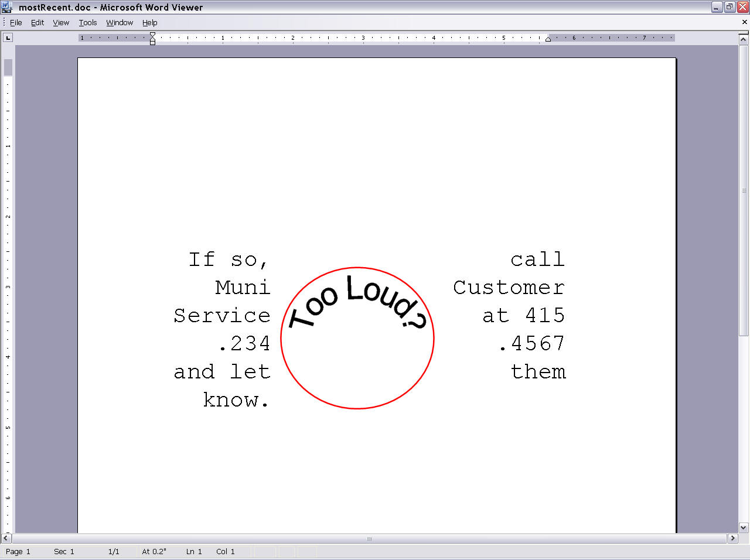This screenshot has height=560, width=750.
Task: Click the horizontal scrollbar thumb
Action: [369, 538]
